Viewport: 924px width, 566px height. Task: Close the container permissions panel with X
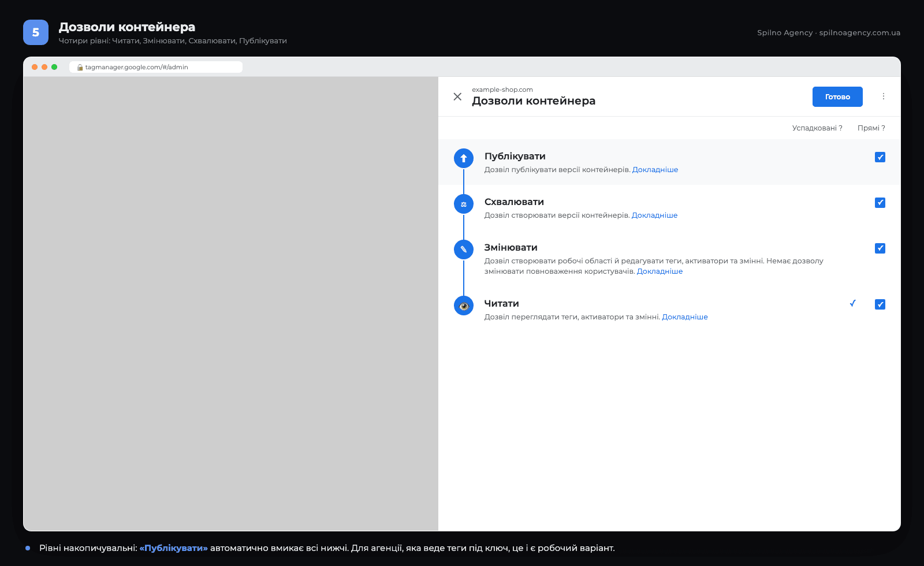pyautogui.click(x=457, y=96)
